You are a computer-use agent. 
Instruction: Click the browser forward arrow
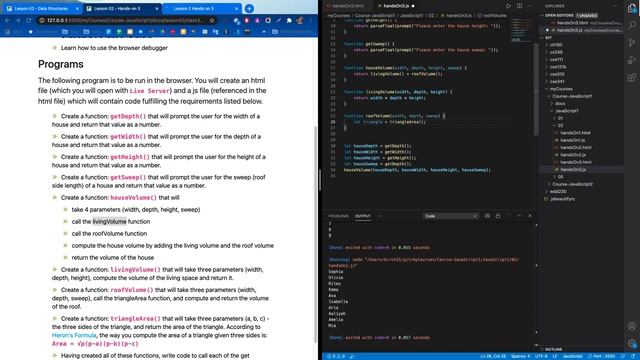click(18, 20)
